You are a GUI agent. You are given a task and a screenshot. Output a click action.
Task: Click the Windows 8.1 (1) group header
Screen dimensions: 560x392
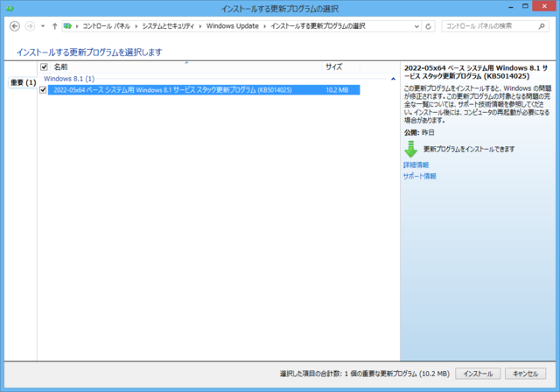pos(69,79)
